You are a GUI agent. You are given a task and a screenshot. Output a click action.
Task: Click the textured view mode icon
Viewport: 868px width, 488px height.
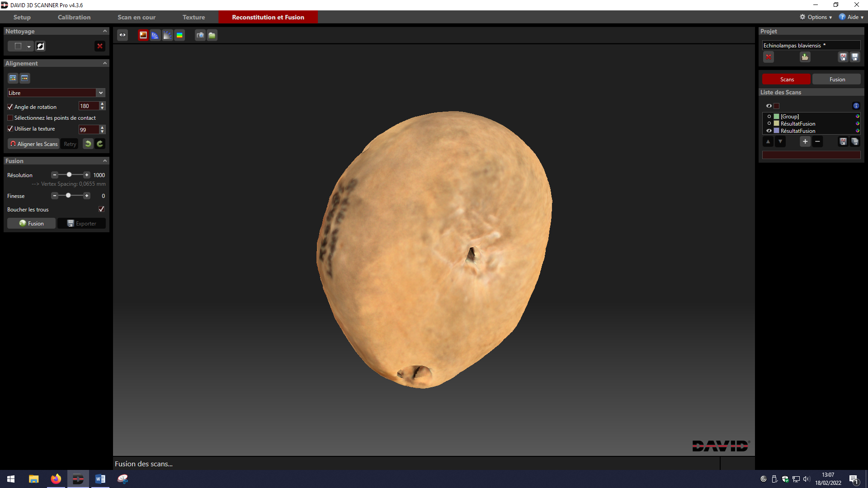coord(143,35)
